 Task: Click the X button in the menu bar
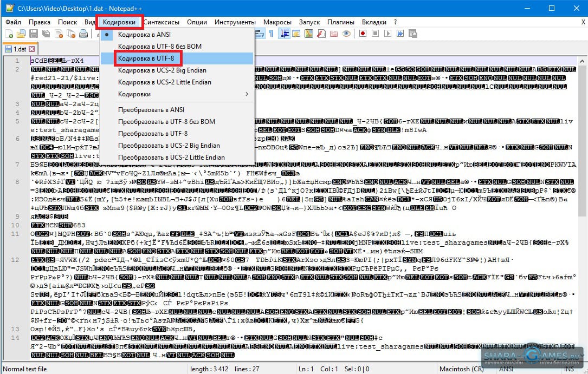(583, 22)
